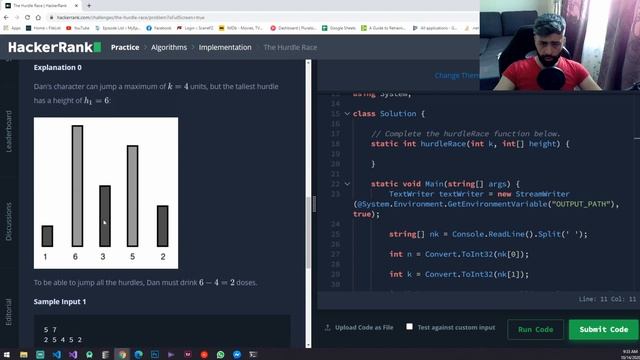Open the Login bookmark next to Facebook
Screen dimensions: 640x360
pos(195,28)
